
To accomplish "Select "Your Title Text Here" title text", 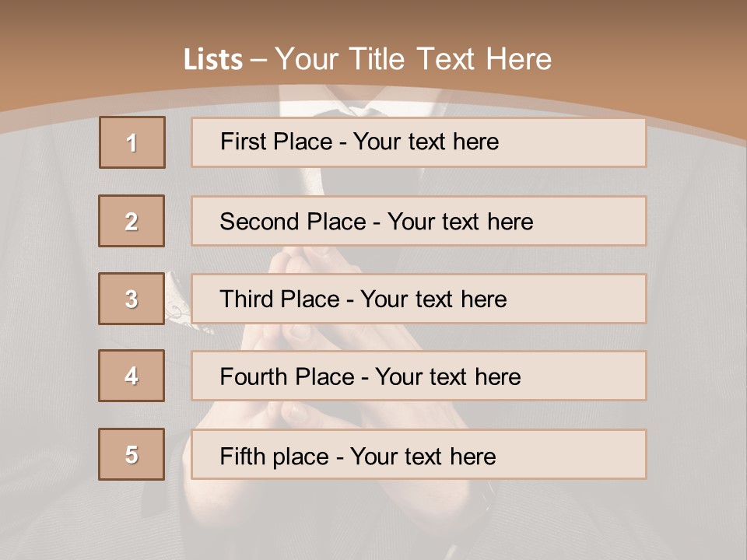I will [413, 59].
